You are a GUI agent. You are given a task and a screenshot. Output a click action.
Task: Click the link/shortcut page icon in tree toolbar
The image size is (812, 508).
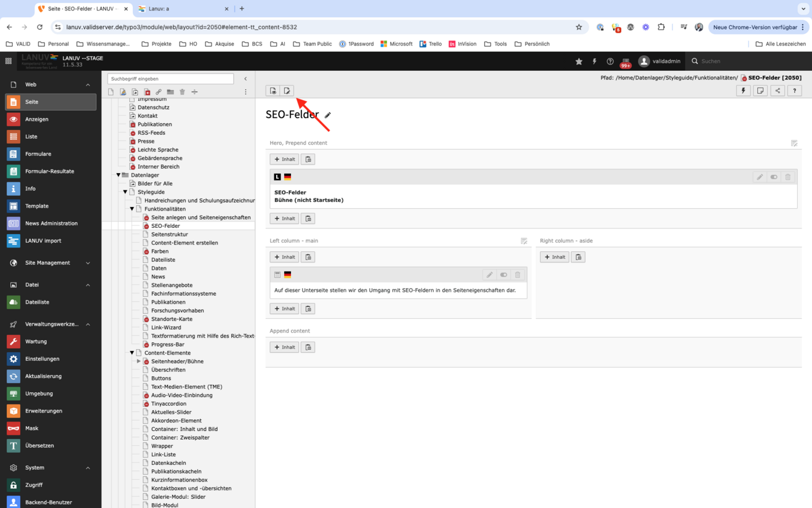[158, 92]
